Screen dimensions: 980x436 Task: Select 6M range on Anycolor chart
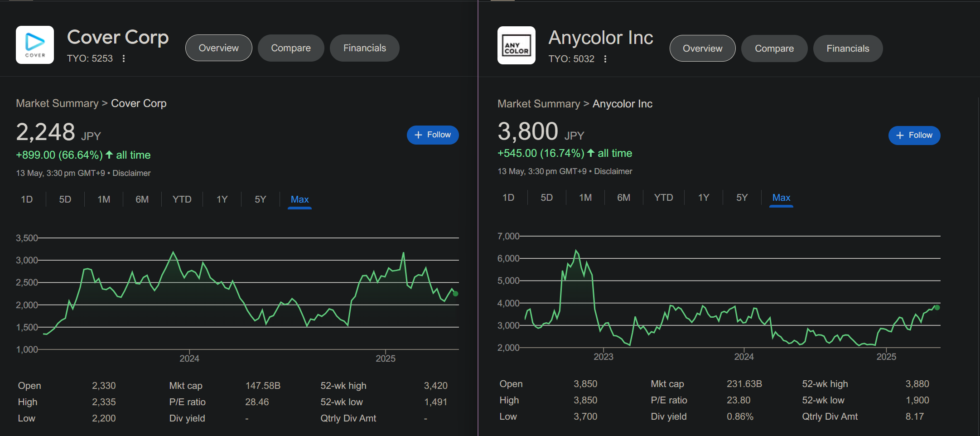(623, 198)
